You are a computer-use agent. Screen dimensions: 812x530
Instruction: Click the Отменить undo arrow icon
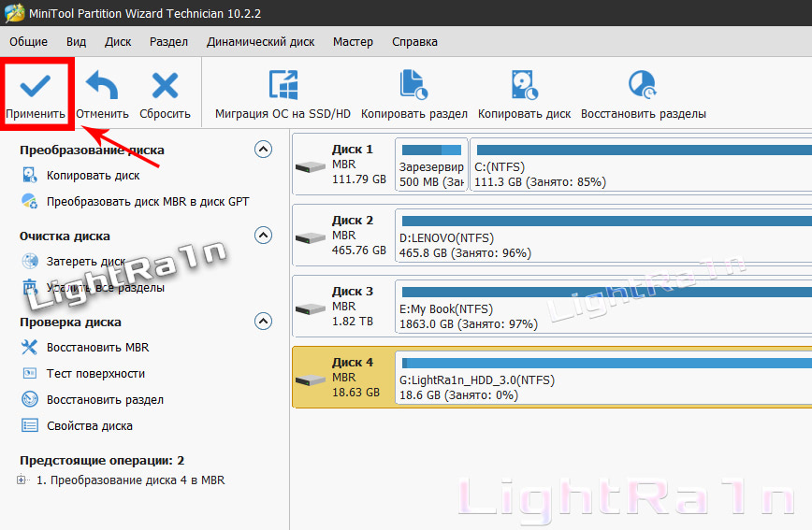(102, 85)
